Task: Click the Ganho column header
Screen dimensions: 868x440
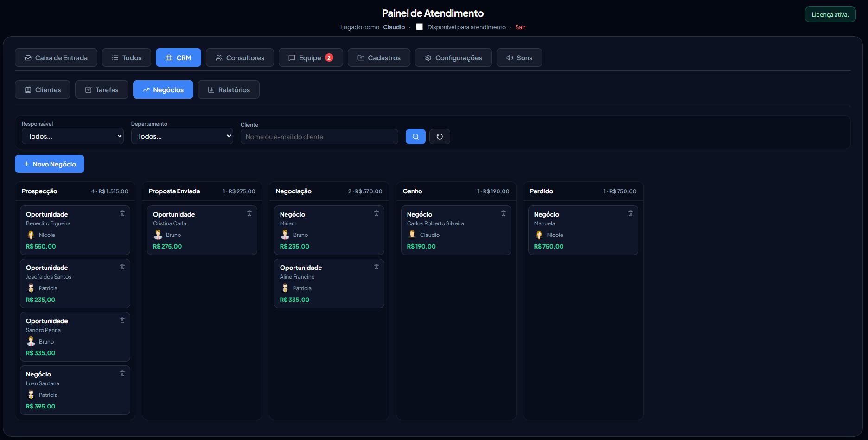Action: (x=456, y=191)
